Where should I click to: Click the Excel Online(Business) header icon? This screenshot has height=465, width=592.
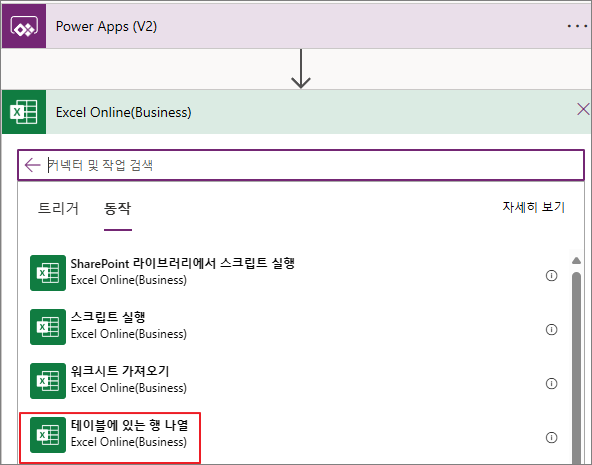(24, 112)
